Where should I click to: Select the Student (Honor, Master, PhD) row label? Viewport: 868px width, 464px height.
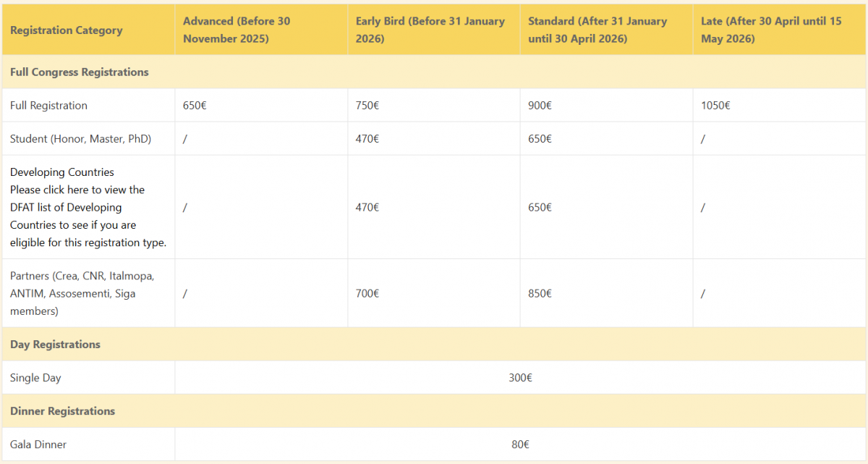pos(80,139)
